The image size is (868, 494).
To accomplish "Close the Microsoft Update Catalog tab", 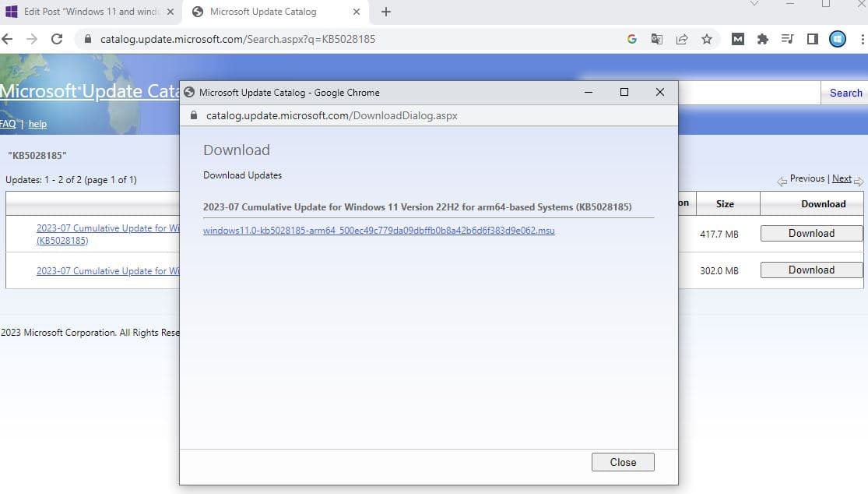I will click(x=357, y=12).
